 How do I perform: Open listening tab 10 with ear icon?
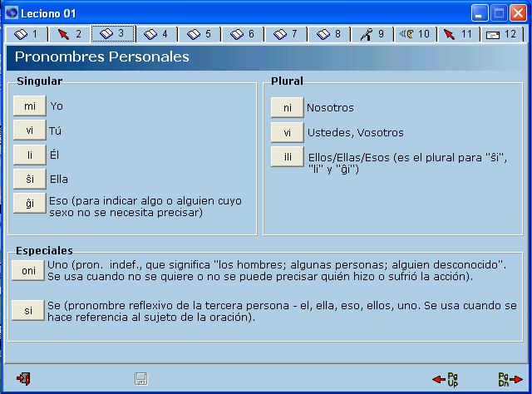tap(416, 34)
